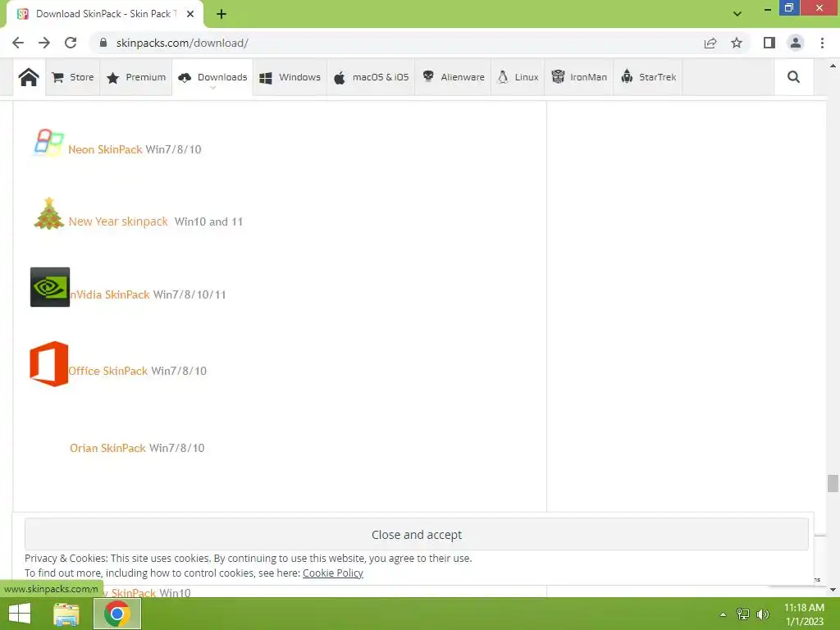The height and width of the screenshot is (630, 840).
Task: Open the tab search chevron
Action: (x=737, y=14)
